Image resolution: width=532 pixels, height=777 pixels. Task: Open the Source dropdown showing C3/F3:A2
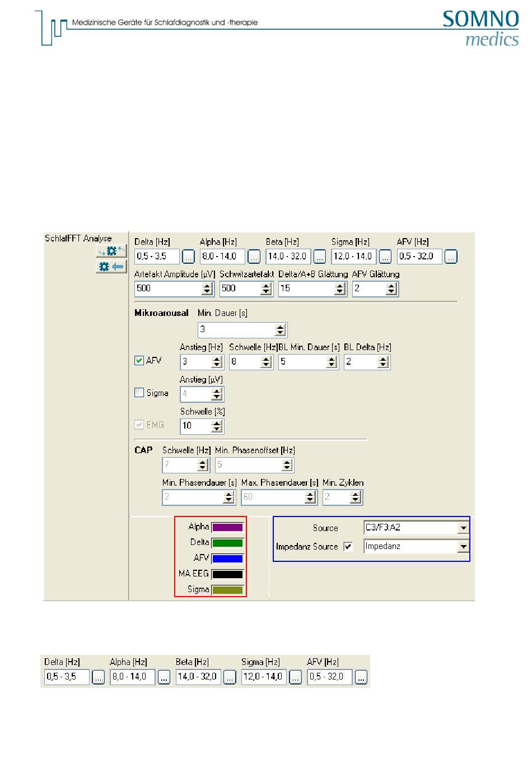click(463, 528)
